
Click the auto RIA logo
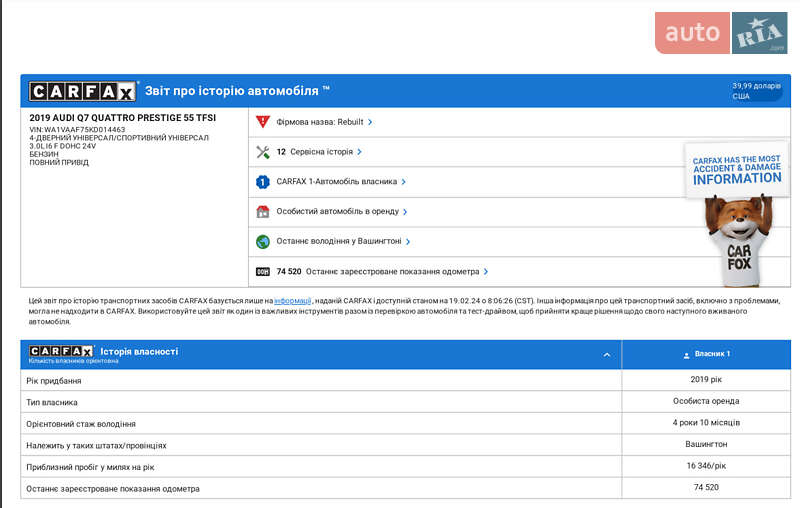coord(721,33)
